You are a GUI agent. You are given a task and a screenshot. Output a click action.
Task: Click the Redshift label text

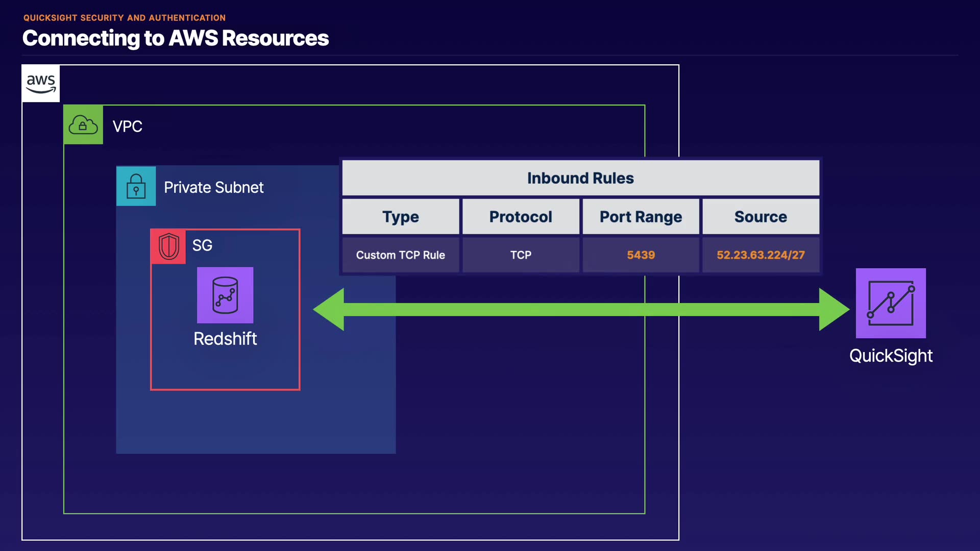pyautogui.click(x=225, y=339)
